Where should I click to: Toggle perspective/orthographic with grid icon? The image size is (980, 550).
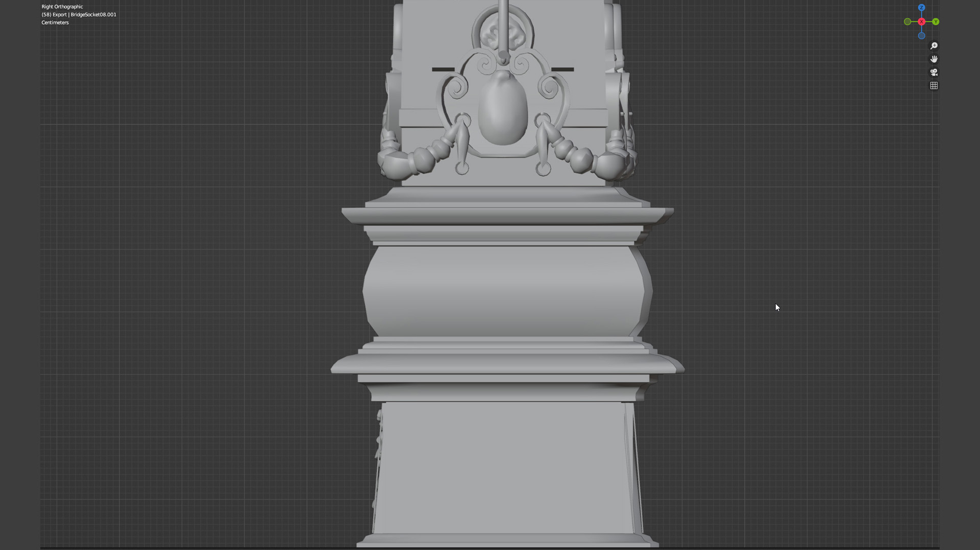click(934, 86)
